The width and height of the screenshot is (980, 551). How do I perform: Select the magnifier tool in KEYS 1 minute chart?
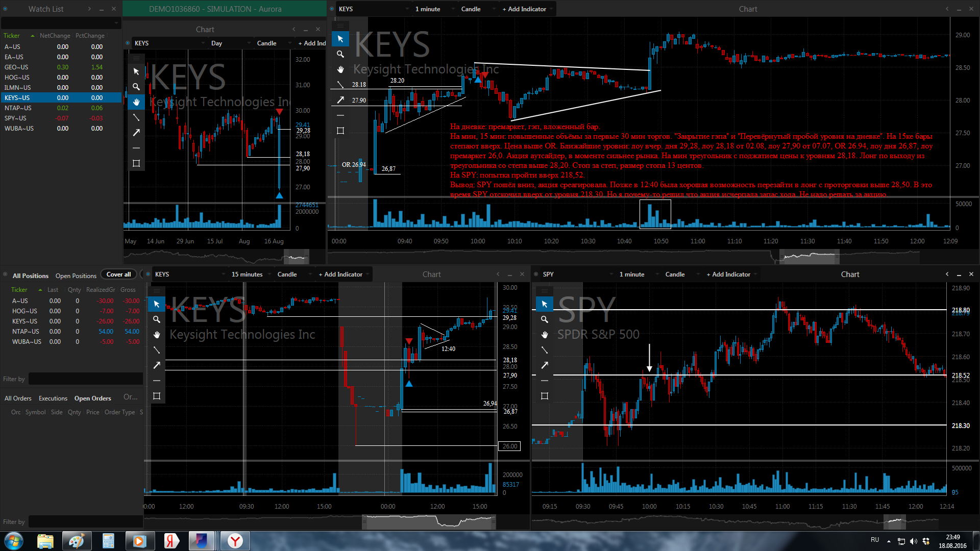340,54
